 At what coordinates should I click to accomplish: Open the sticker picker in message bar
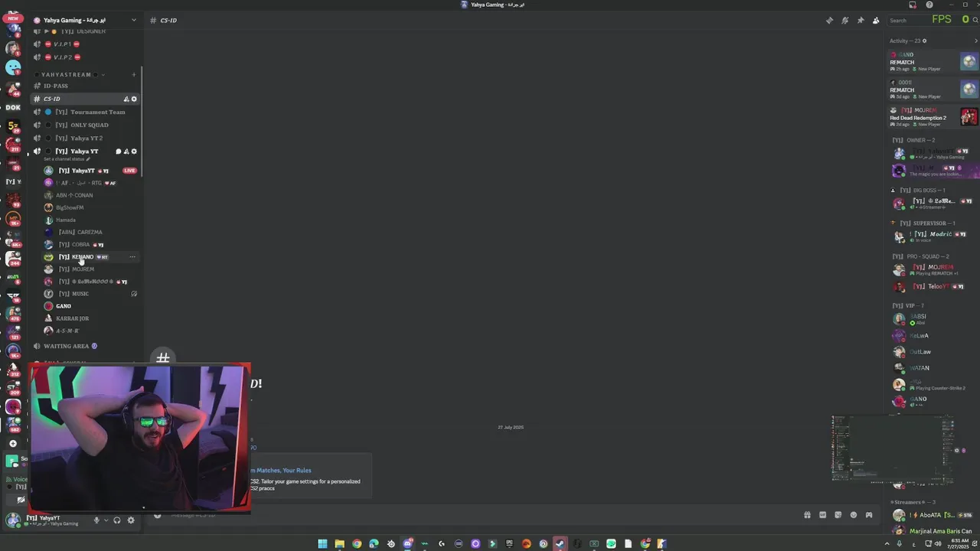838,515
